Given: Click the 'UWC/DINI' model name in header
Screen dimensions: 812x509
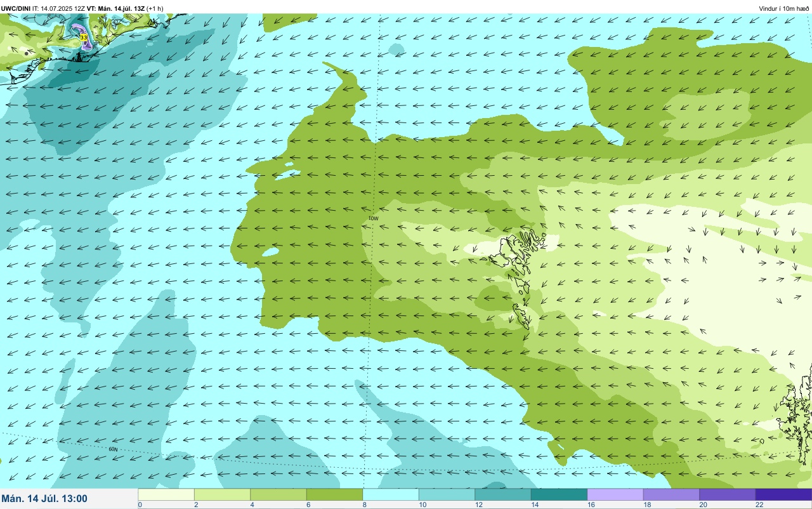Looking at the screenshot, I should coord(16,8).
